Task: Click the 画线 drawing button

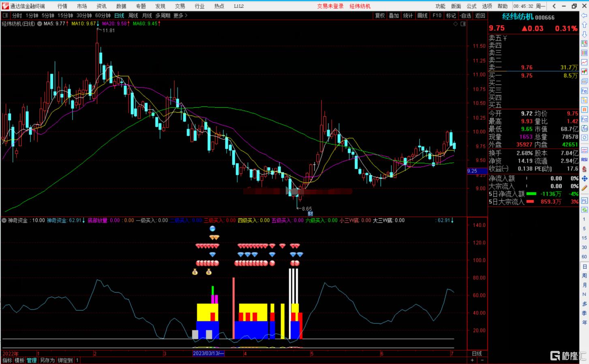Action: pyautogui.click(x=422, y=15)
